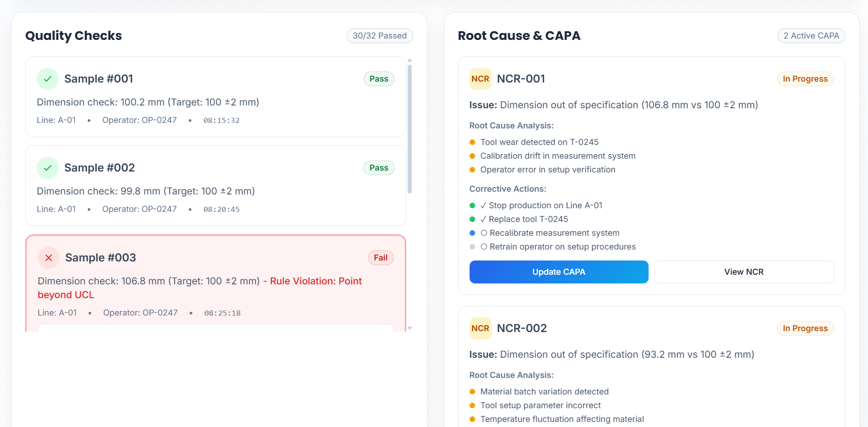This screenshot has height=427, width=868.
Task: Click the Pass badge on Sample #002
Action: pos(379,168)
